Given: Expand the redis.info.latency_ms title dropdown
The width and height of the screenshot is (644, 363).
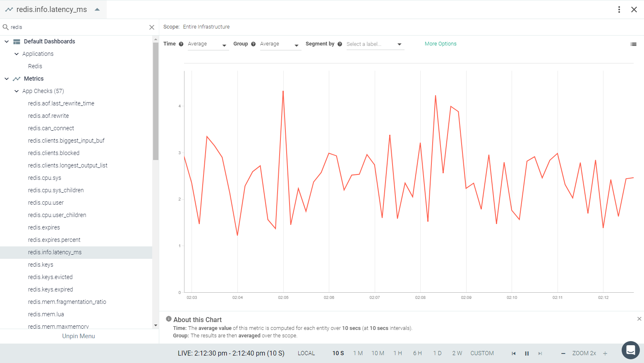Looking at the screenshot, I should [97, 10].
